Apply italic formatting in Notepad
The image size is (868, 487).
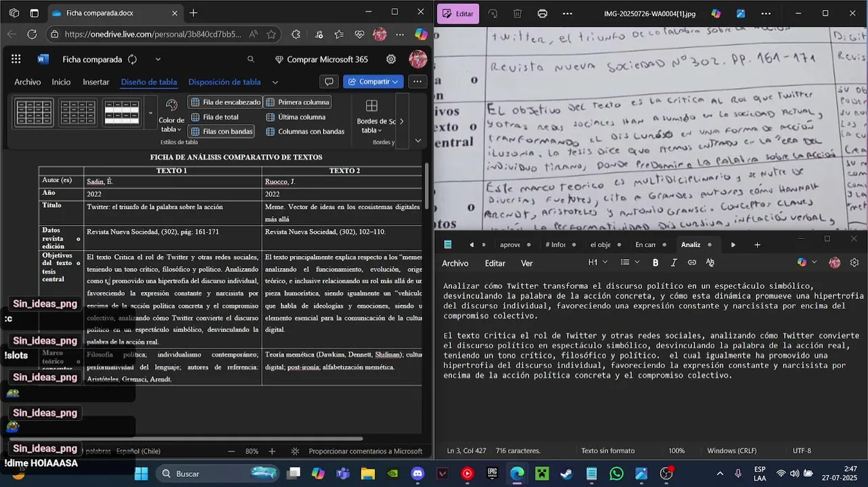[674, 262]
